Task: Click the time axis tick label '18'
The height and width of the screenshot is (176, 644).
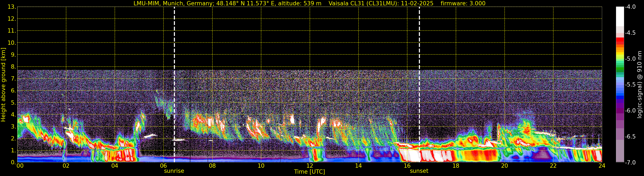Action: (x=456, y=166)
